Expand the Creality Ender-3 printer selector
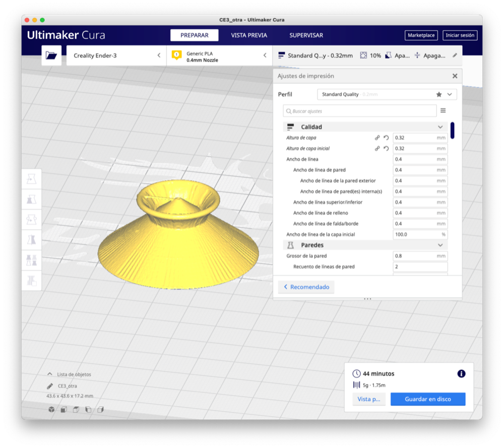The height and width of the screenshot is (448, 504). click(x=116, y=55)
